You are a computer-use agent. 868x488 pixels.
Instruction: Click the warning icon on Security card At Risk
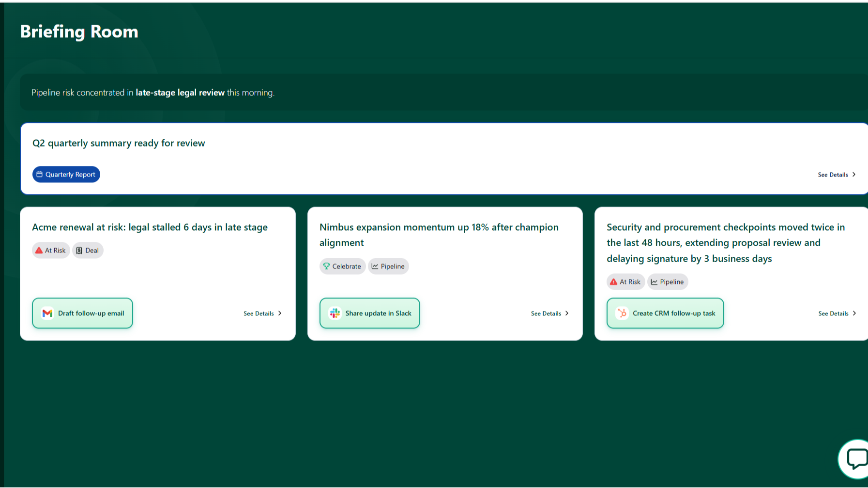click(x=614, y=281)
